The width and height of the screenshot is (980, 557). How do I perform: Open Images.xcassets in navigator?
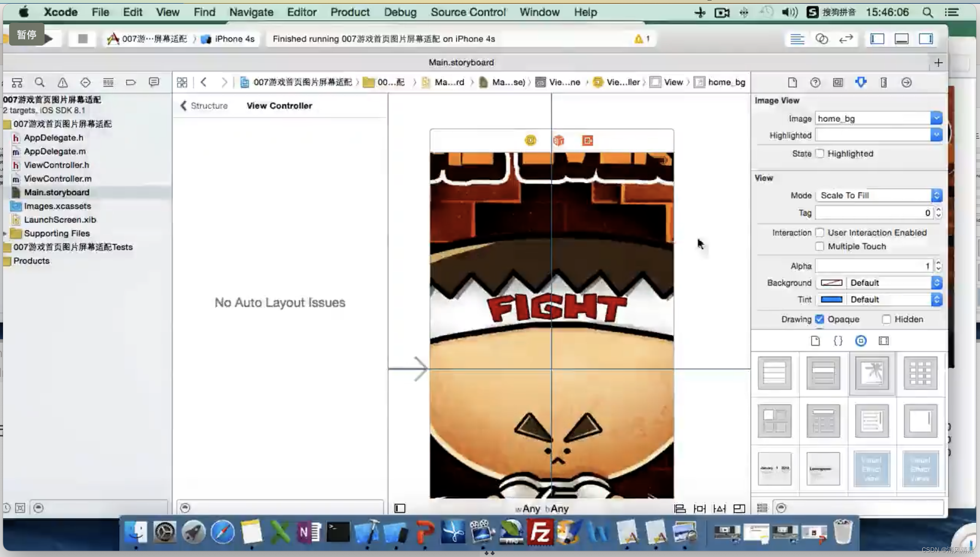(57, 206)
